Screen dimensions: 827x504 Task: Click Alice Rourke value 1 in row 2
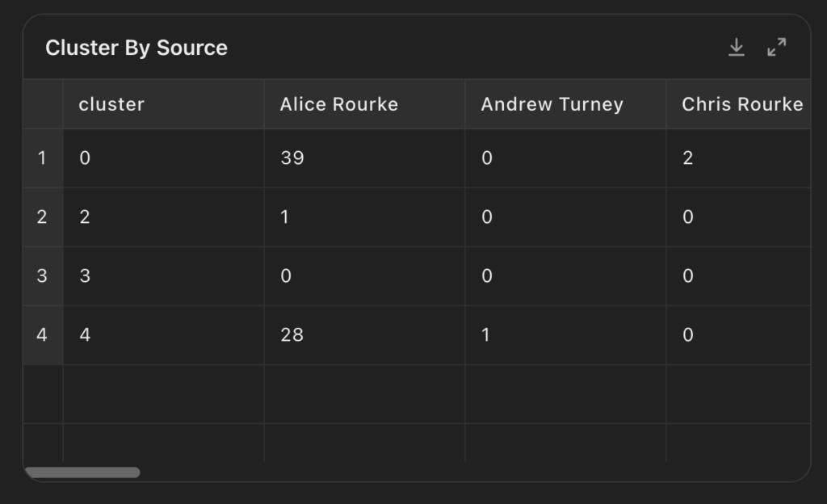coord(364,217)
